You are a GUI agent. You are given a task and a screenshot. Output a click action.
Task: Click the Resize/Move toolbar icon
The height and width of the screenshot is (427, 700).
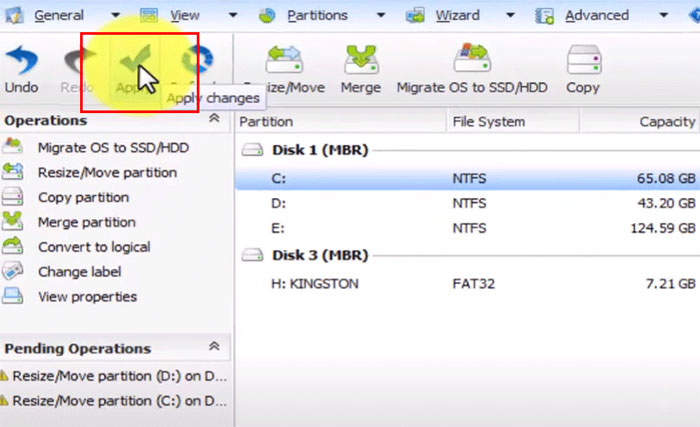tap(284, 59)
